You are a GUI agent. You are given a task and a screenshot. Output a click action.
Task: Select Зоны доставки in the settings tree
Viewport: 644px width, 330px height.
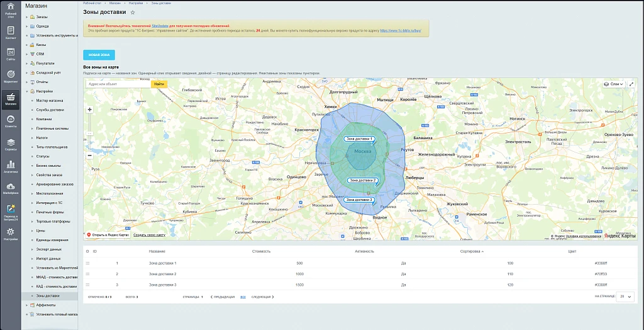[x=48, y=296]
